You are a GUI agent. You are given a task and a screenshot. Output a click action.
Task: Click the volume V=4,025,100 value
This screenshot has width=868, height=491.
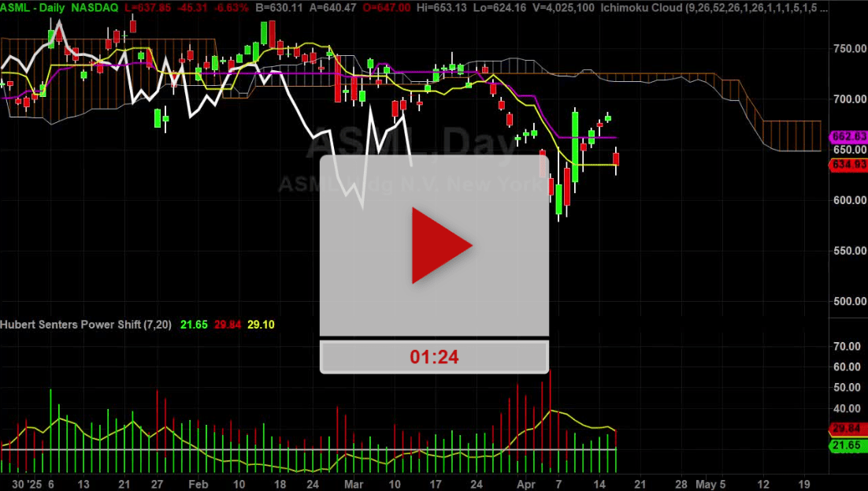tap(562, 8)
